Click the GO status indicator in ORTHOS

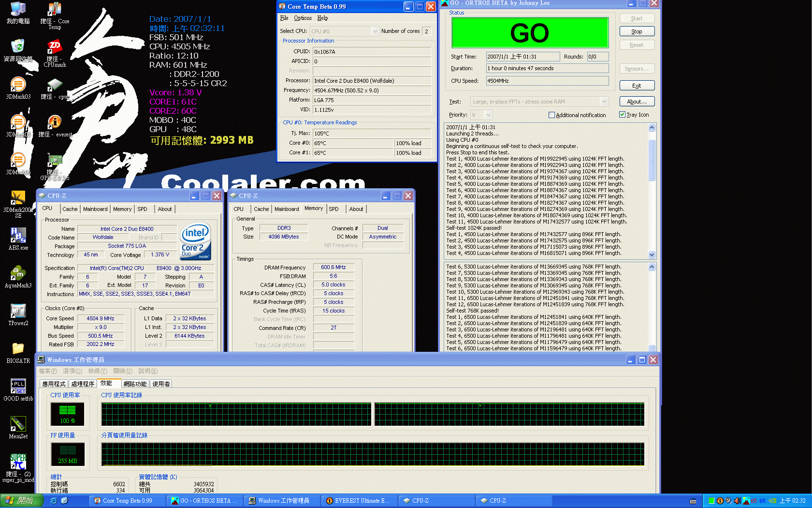pyautogui.click(x=530, y=33)
